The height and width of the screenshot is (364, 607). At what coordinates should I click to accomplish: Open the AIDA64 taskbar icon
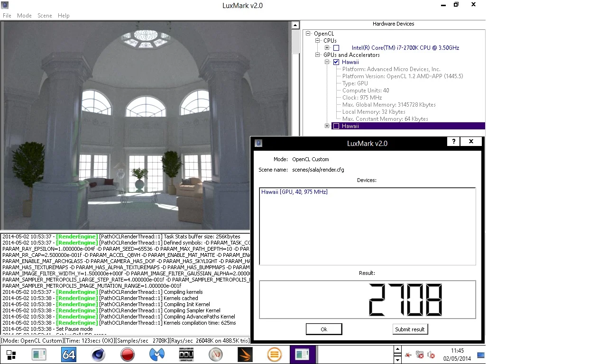click(x=69, y=355)
